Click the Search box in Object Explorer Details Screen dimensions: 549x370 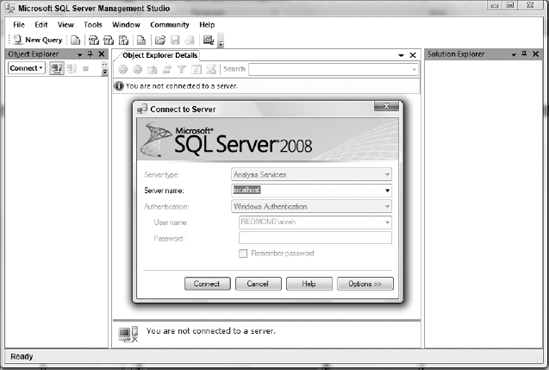coord(333,69)
